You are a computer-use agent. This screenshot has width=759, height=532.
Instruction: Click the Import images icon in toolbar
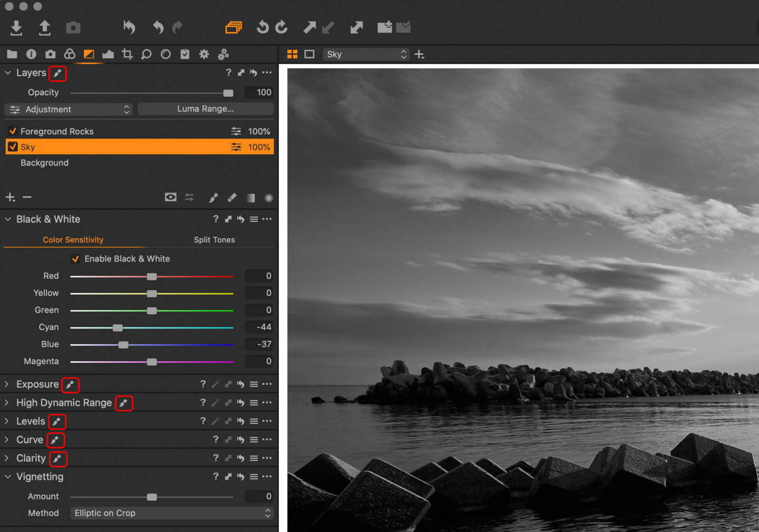pyautogui.click(x=16, y=27)
